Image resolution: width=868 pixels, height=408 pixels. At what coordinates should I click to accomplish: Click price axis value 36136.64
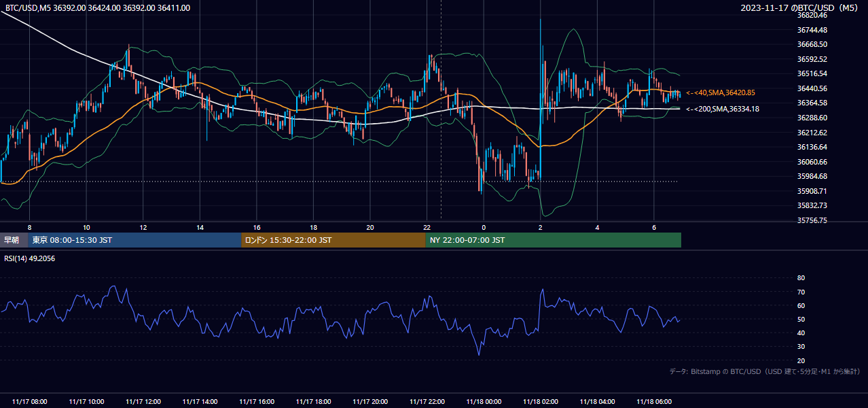812,147
